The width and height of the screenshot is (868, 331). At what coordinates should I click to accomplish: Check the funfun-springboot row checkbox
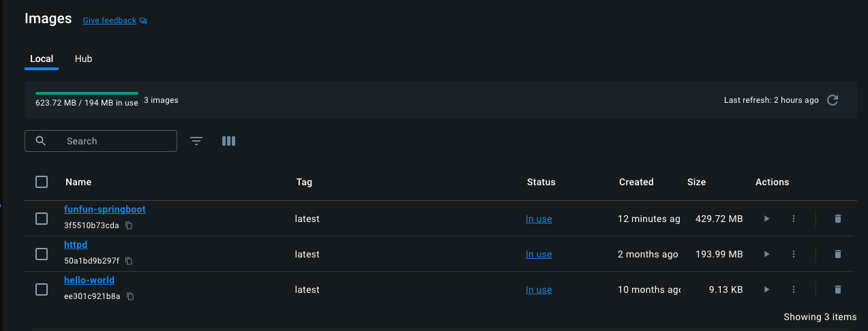click(42, 219)
